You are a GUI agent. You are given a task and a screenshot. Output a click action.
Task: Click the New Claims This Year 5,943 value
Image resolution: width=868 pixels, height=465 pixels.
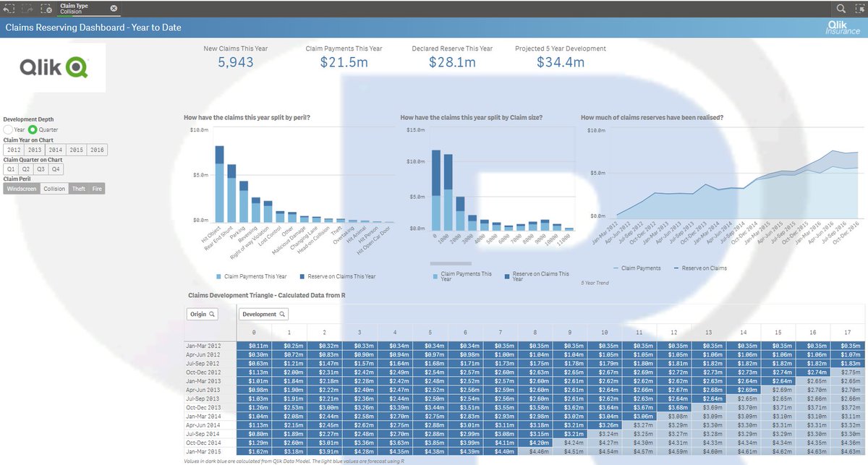(x=236, y=62)
